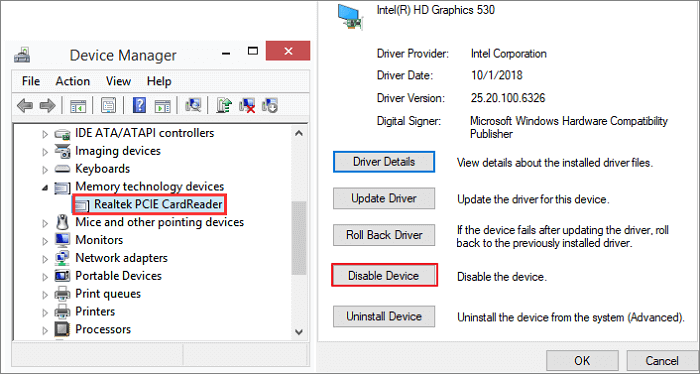Image resolution: width=700 pixels, height=374 pixels.
Task: Click the Update Driver button
Action: (384, 198)
